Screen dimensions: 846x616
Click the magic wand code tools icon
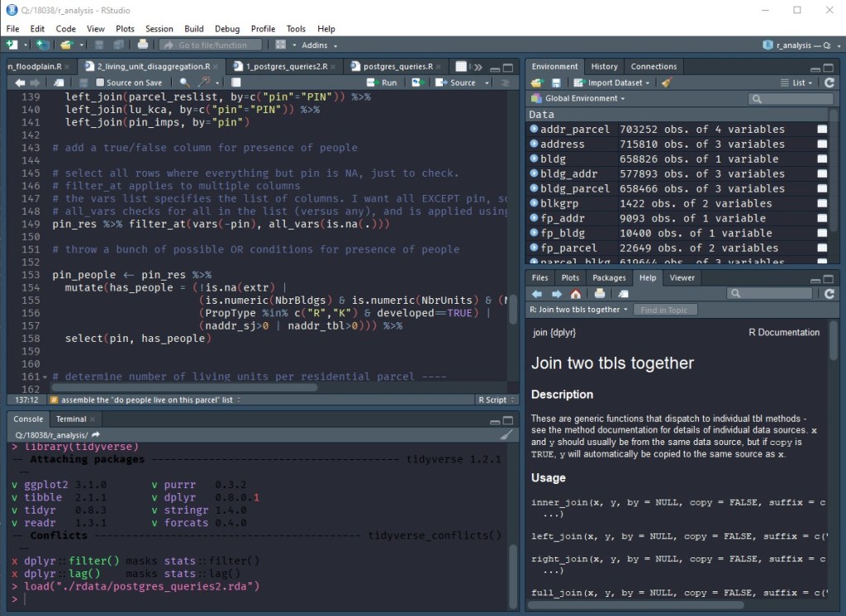coord(204,83)
